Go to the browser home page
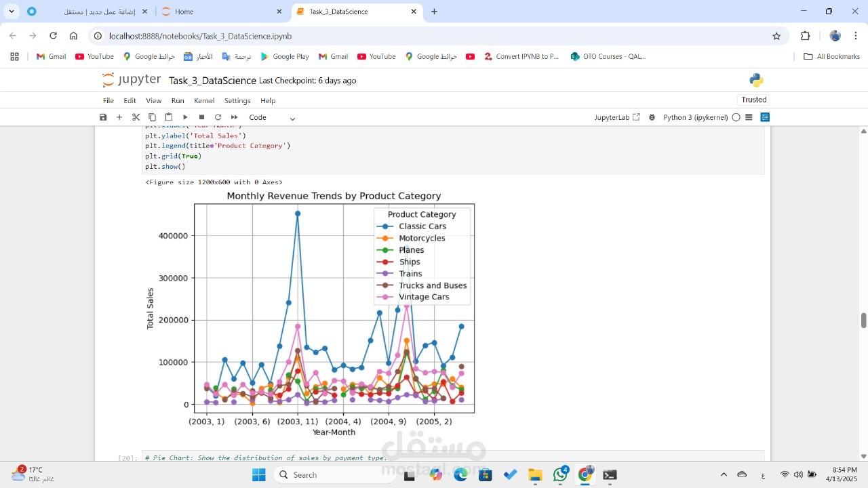Image resolution: width=868 pixels, height=488 pixels. coord(73,36)
